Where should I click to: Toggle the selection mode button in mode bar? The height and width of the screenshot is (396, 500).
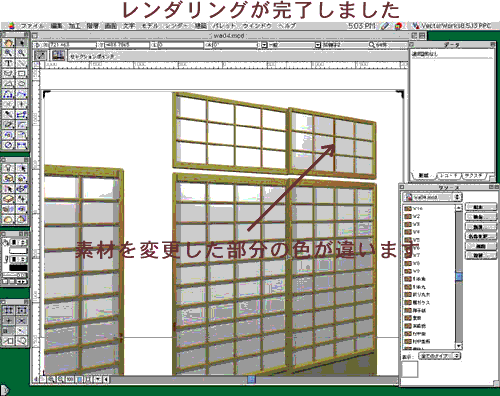(41, 55)
